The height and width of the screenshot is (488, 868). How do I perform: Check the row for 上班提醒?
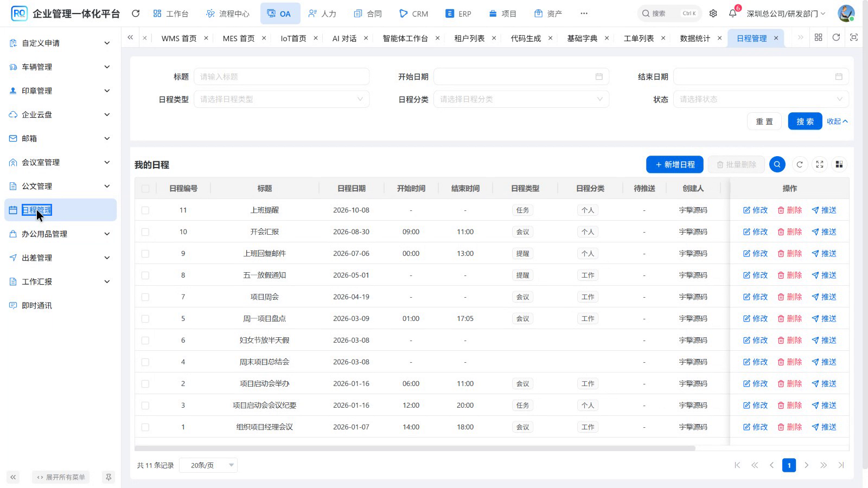[145, 210]
